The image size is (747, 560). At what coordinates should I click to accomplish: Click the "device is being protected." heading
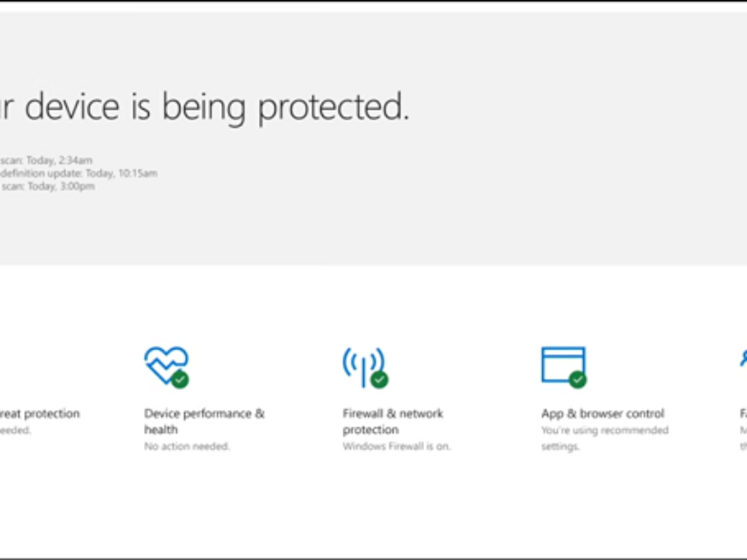(x=205, y=107)
